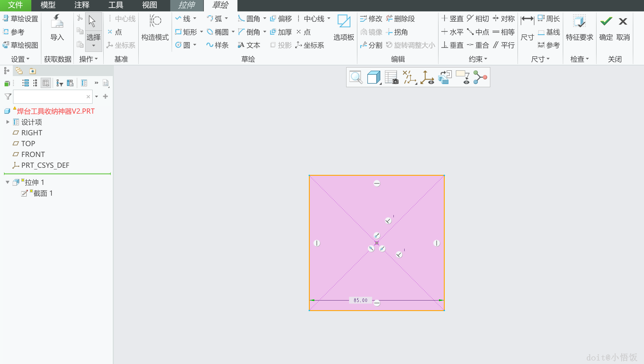The image size is (644, 364).
Task: Switch to the 模型 ribbon tab
Action: [x=48, y=5]
